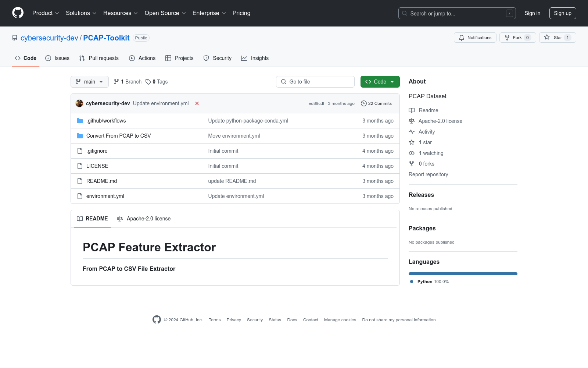
Task: Click the Sign up button
Action: 563,13
